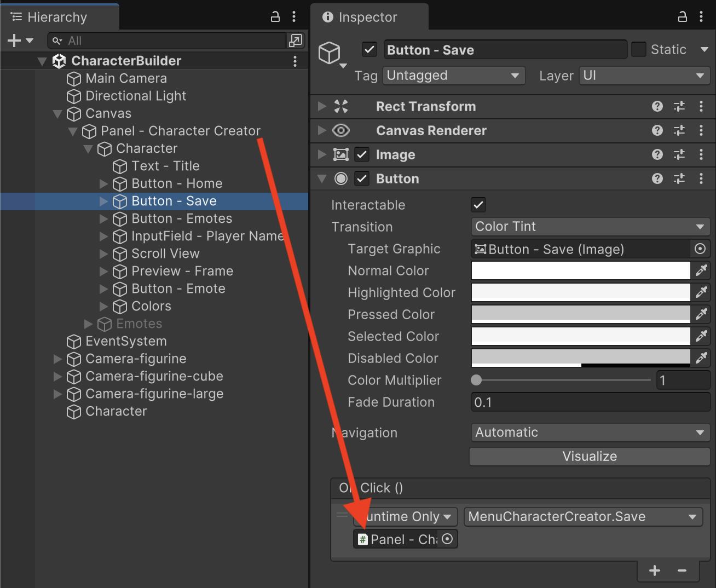
Task: Open Image component preset settings icon
Action: pos(679,155)
